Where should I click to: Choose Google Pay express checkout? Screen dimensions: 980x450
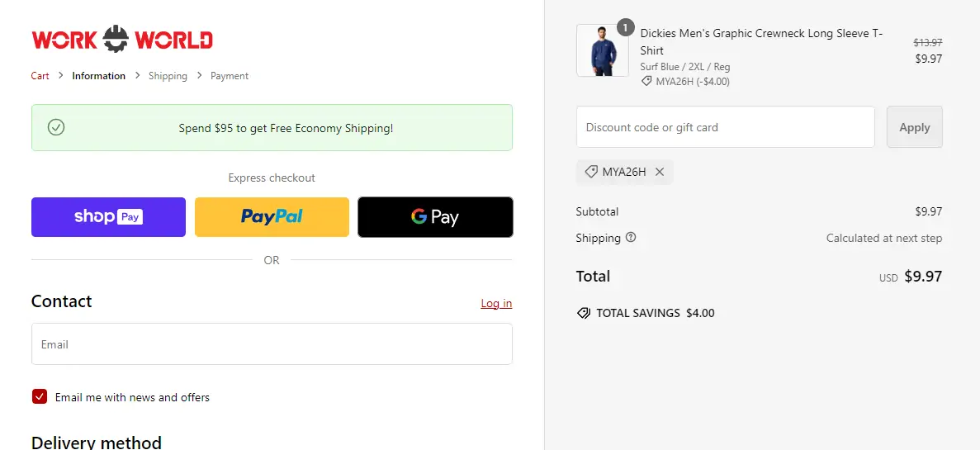(435, 217)
